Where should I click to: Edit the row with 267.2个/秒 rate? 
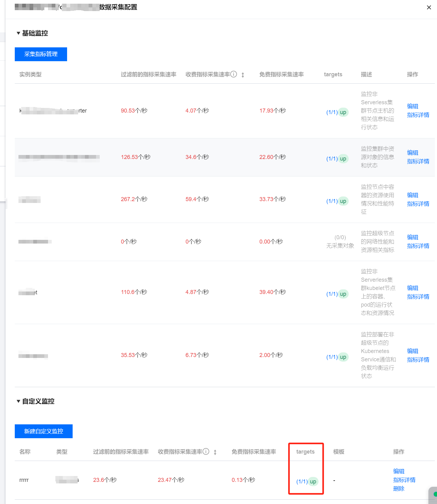(x=412, y=195)
